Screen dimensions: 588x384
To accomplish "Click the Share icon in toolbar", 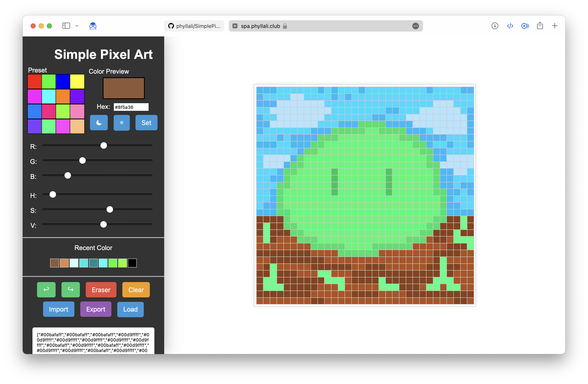I will 540,26.
